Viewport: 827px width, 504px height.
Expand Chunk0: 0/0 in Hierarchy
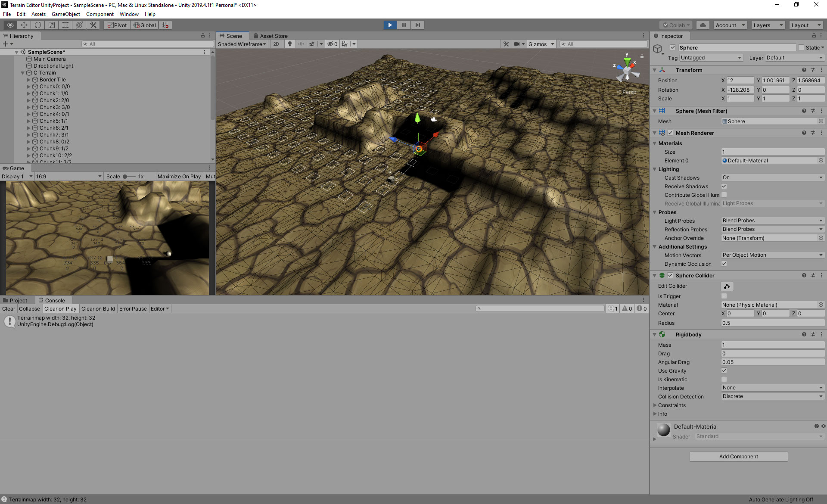point(29,87)
